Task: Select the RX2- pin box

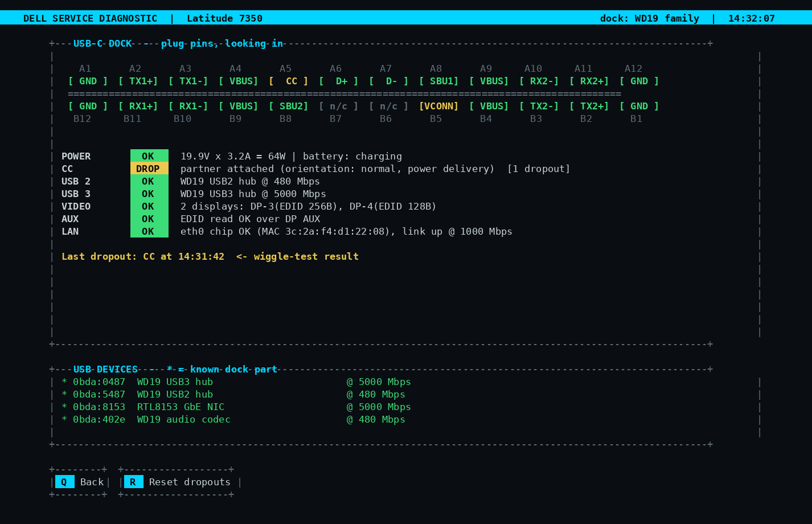Action: tap(539, 81)
